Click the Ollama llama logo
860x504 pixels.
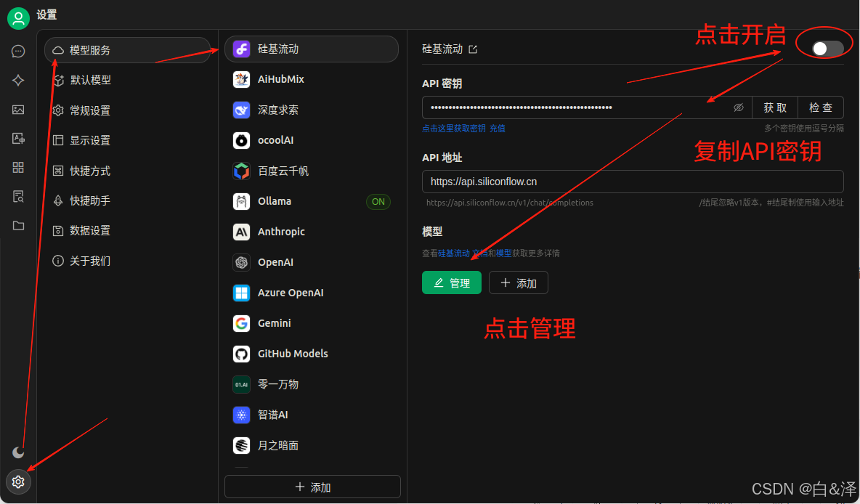point(241,201)
